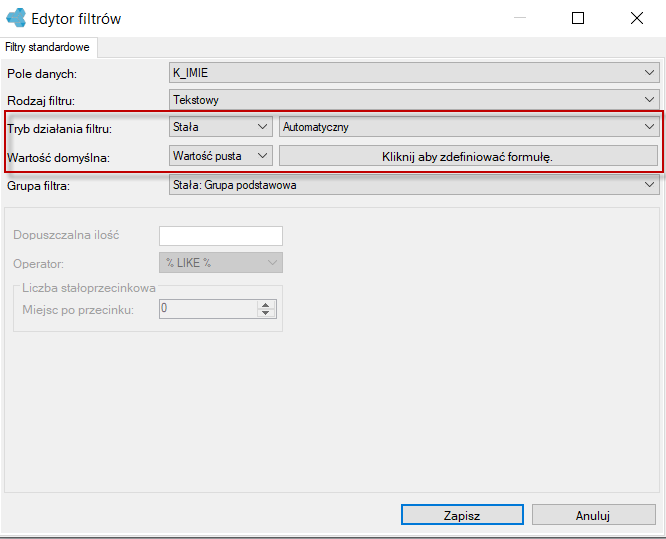The height and width of the screenshot is (539, 666).
Task: Open the Pole danych dropdown showing K_IMIE
Action: coord(414,73)
